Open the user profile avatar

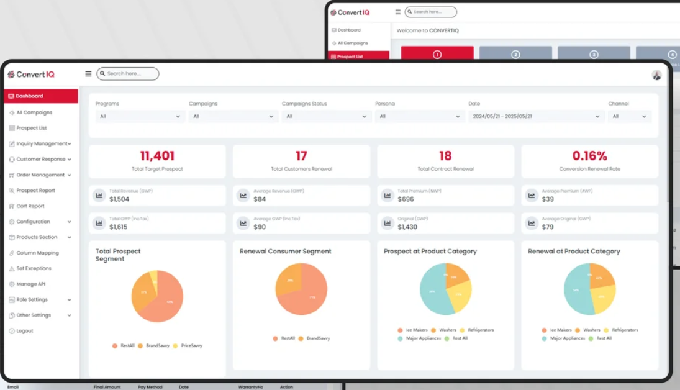[x=657, y=75]
